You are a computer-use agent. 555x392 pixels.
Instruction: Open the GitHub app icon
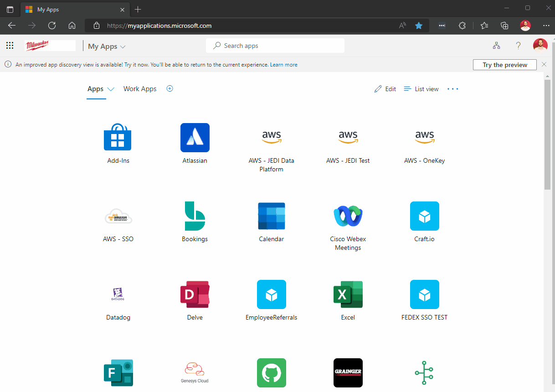click(x=272, y=373)
